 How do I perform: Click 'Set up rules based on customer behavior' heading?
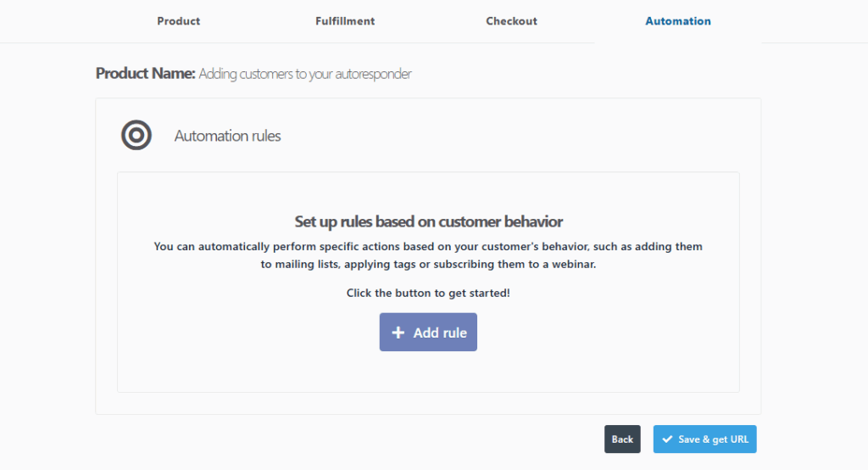point(428,221)
